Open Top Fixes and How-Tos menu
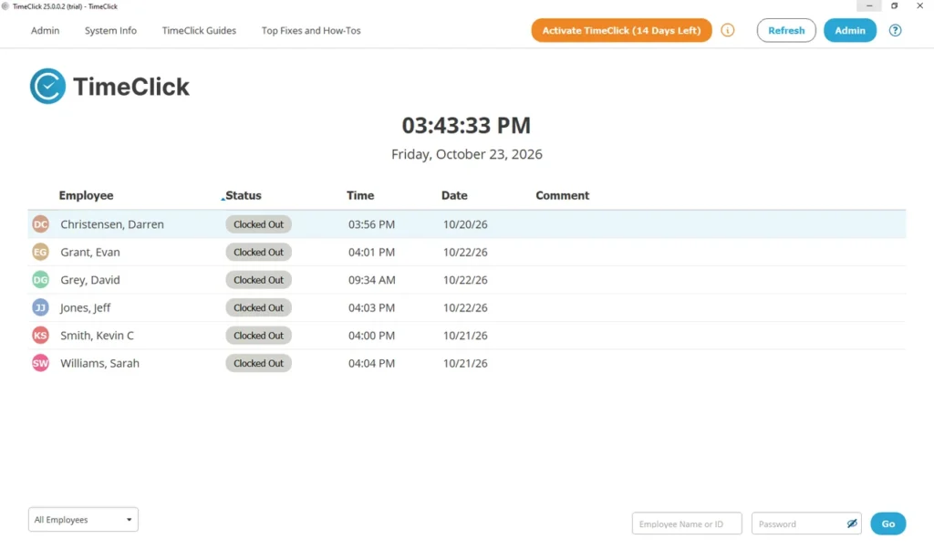Screen dimensions: 934x560 click(x=311, y=30)
